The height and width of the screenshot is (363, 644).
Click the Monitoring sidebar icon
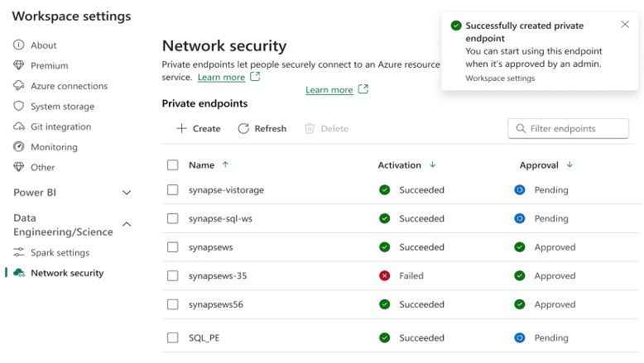(x=19, y=147)
